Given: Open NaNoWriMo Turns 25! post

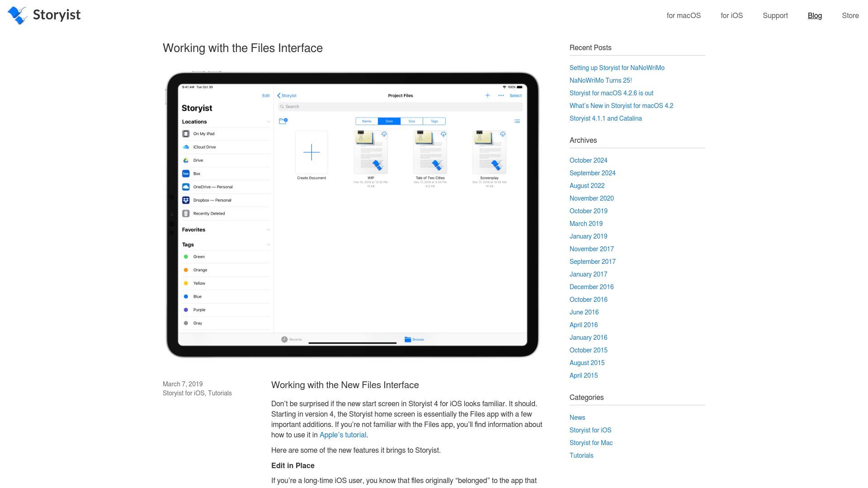Looking at the screenshot, I should click(x=600, y=80).
